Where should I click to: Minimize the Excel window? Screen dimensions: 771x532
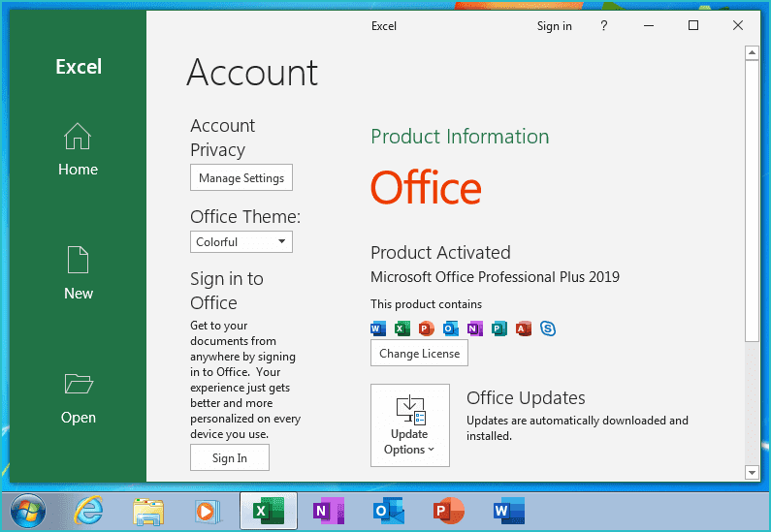pyautogui.click(x=649, y=25)
